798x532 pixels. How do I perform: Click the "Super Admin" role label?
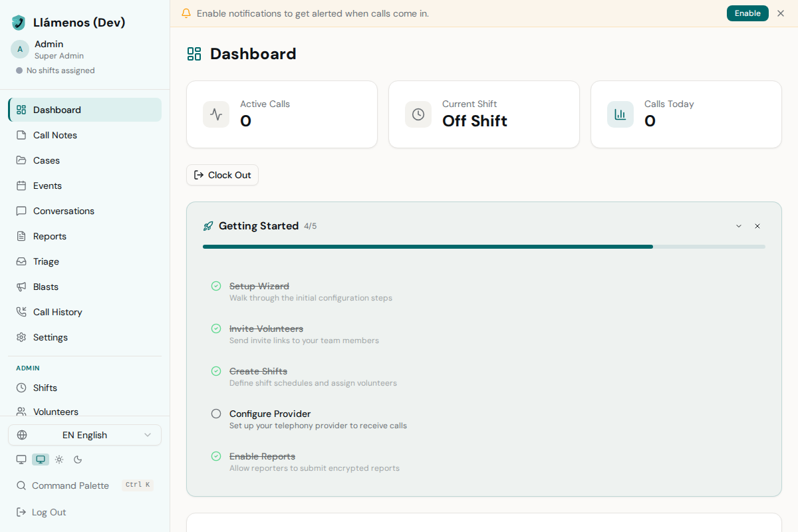tap(59, 56)
